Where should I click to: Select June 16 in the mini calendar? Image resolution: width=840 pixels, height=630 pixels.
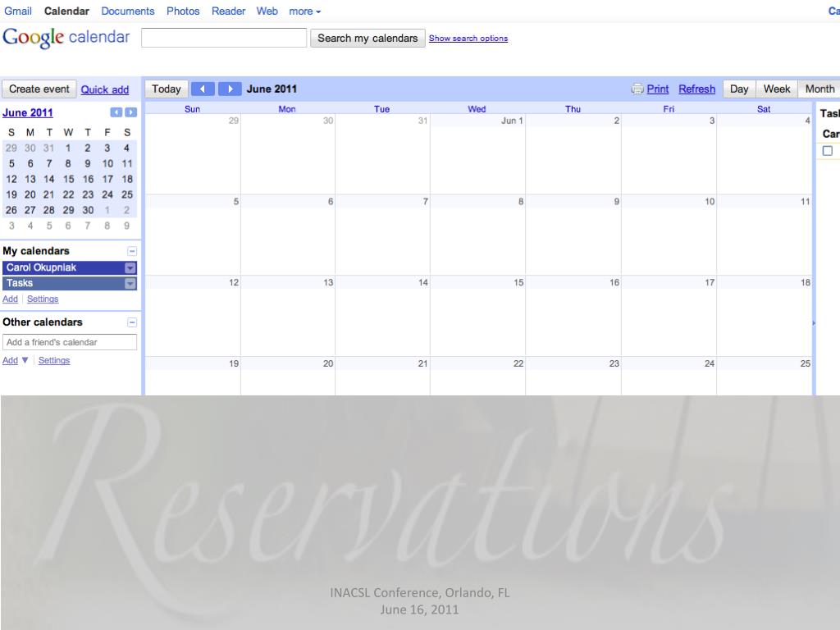click(88, 179)
